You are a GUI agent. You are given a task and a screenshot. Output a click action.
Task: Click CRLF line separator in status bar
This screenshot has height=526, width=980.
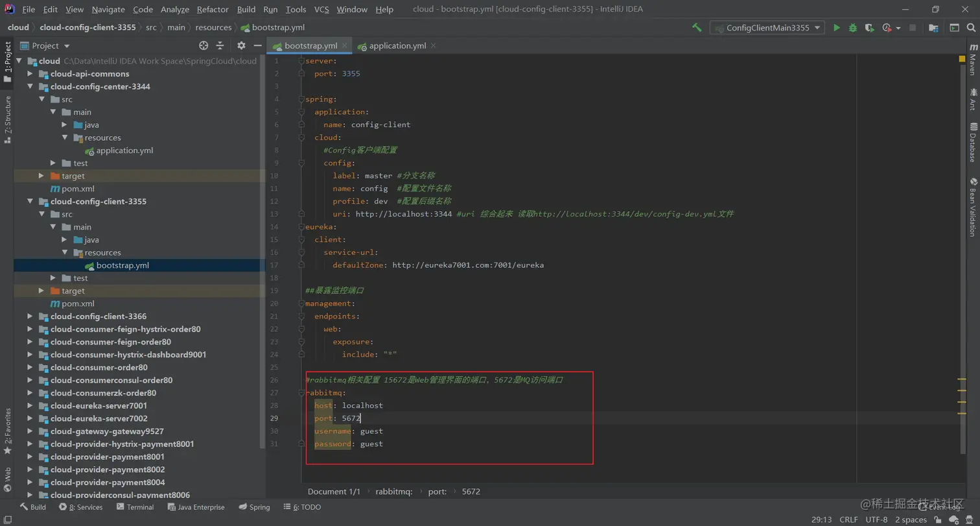[x=848, y=520]
